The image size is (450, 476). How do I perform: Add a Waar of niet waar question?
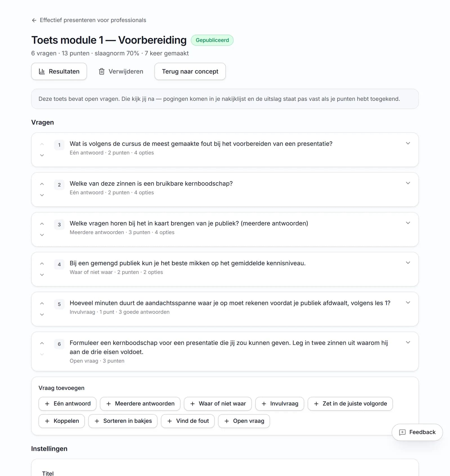tap(218, 404)
